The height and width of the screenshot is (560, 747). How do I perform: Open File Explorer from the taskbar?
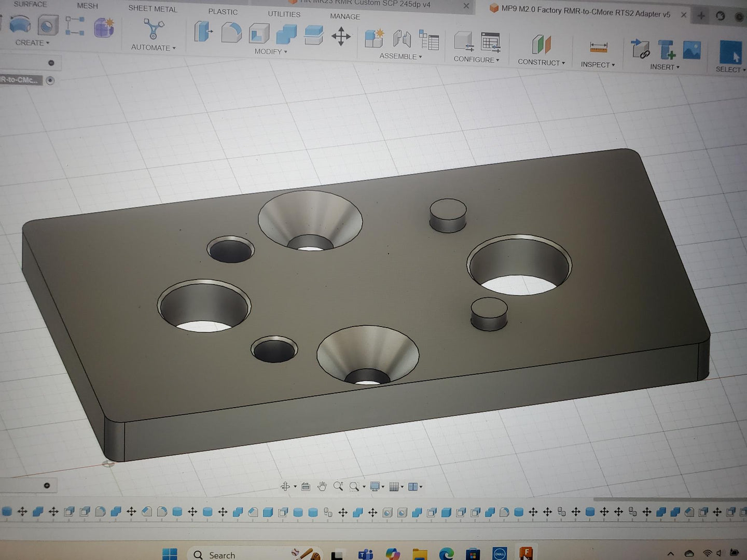click(x=420, y=555)
